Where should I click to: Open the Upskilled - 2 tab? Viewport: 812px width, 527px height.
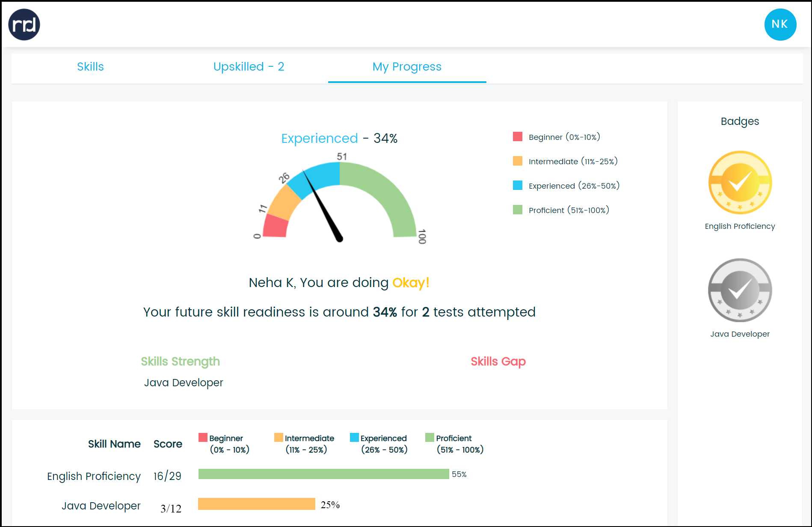click(x=249, y=67)
